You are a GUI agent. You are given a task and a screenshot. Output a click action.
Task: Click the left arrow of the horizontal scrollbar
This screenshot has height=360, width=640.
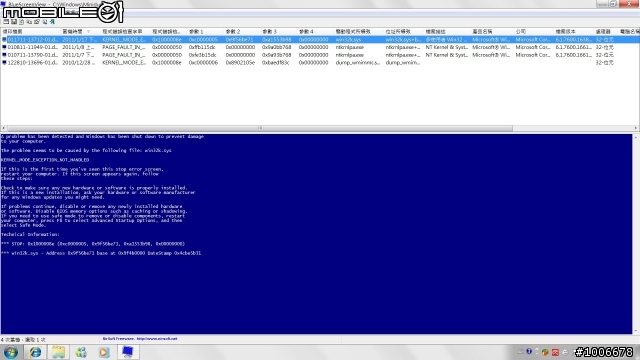(x=3, y=128)
